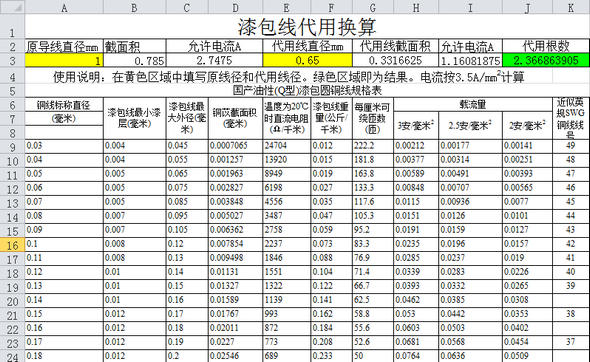The width and height of the screenshot is (590, 362).
Task: Select column K header
Action: coord(571,7)
